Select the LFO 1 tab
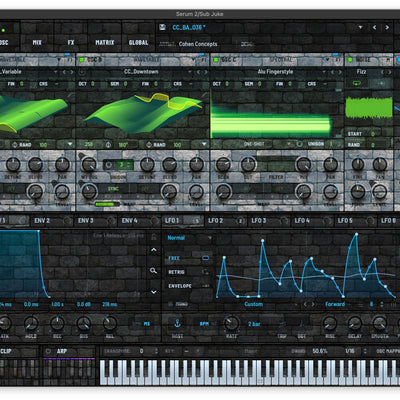 [172, 221]
